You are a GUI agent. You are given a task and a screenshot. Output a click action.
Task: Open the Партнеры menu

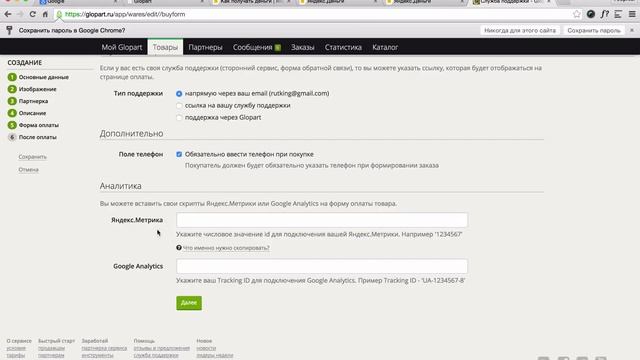[205, 47]
